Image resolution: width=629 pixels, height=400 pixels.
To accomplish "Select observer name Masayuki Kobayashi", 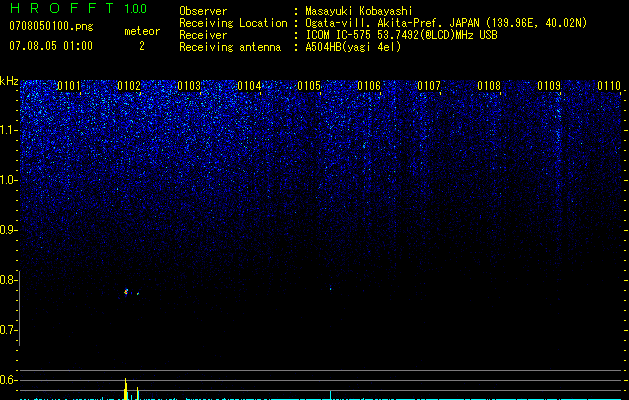I will click(359, 11).
